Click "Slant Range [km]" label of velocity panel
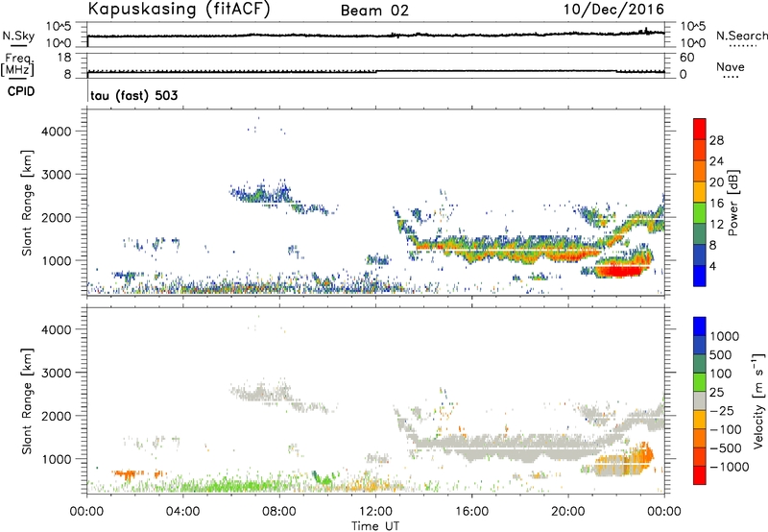 coord(27,400)
